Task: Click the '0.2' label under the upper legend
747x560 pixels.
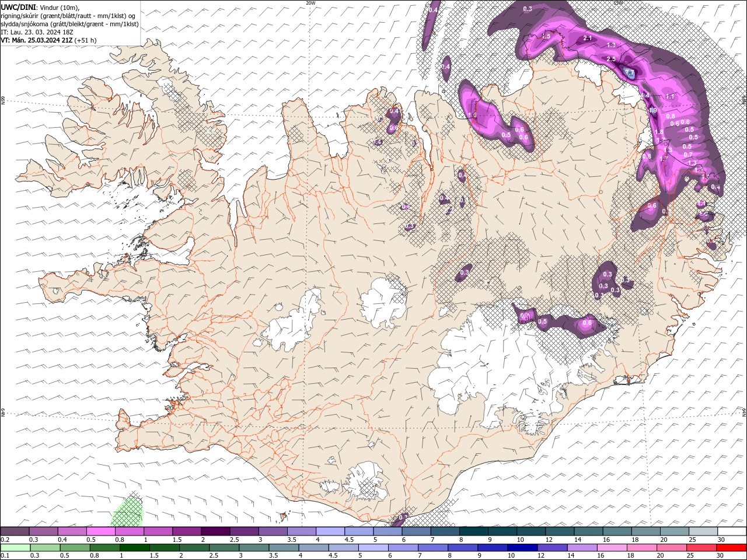Action: pyautogui.click(x=5, y=540)
